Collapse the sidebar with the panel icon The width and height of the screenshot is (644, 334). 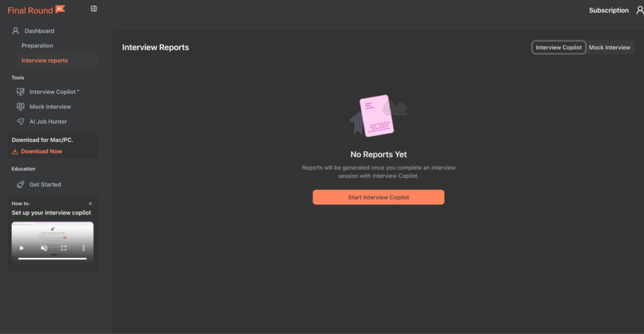[x=94, y=9]
